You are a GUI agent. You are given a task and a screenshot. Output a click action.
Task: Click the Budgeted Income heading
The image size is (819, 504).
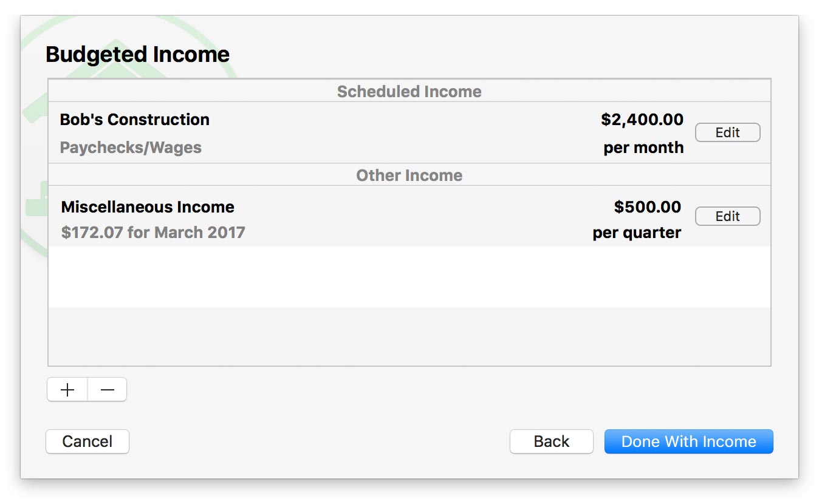[138, 55]
